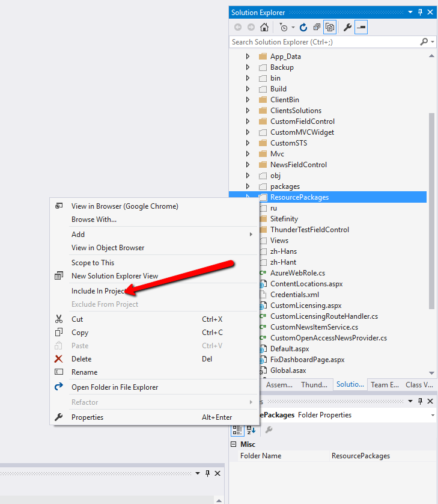438x504 pixels.
Task: Switch to the Class V... tab
Action: pyautogui.click(x=419, y=385)
